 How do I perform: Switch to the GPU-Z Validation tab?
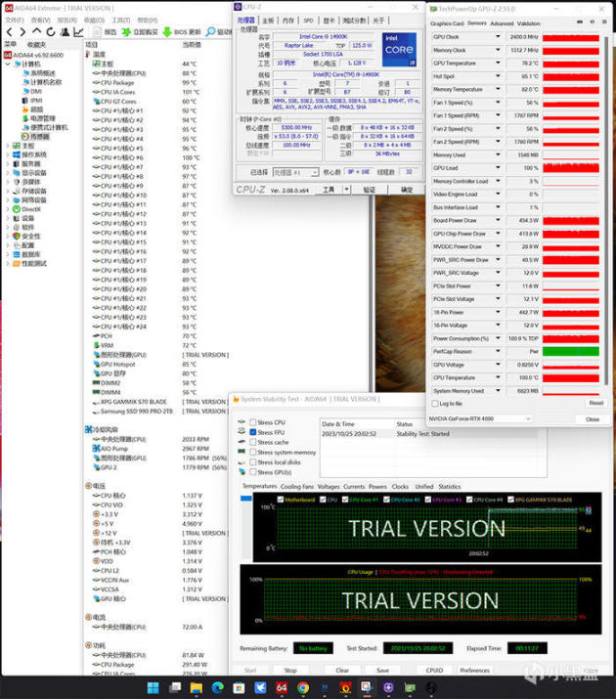coord(529,23)
